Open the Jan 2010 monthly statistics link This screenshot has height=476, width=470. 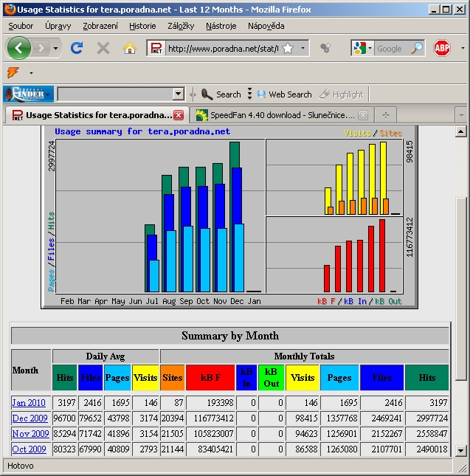[29, 402]
